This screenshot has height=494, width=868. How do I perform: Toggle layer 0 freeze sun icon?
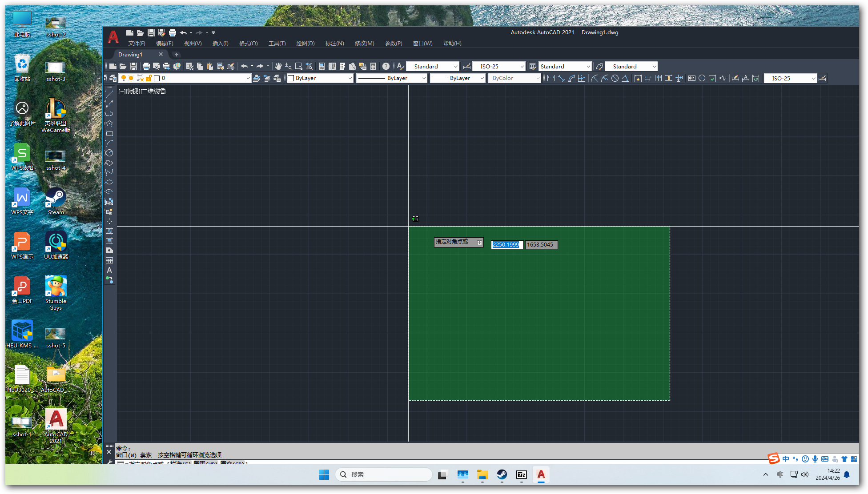click(131, 78)
